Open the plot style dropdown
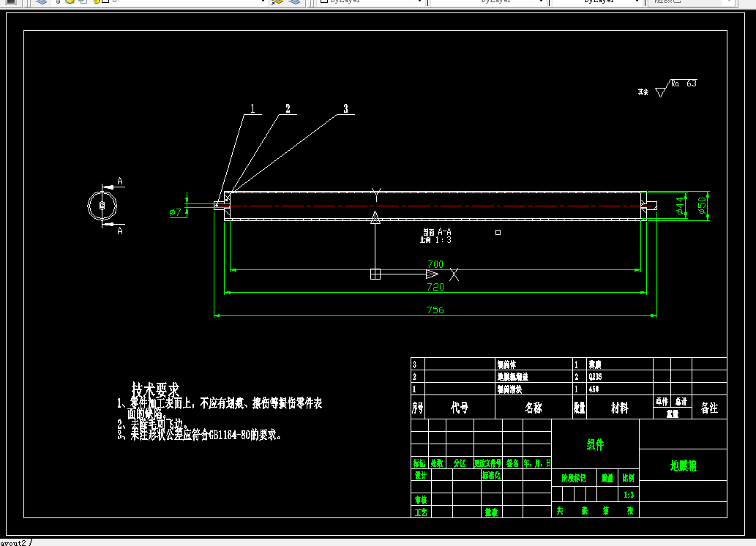Viewport: 756px width, 546px height. (x=691, y=1)
